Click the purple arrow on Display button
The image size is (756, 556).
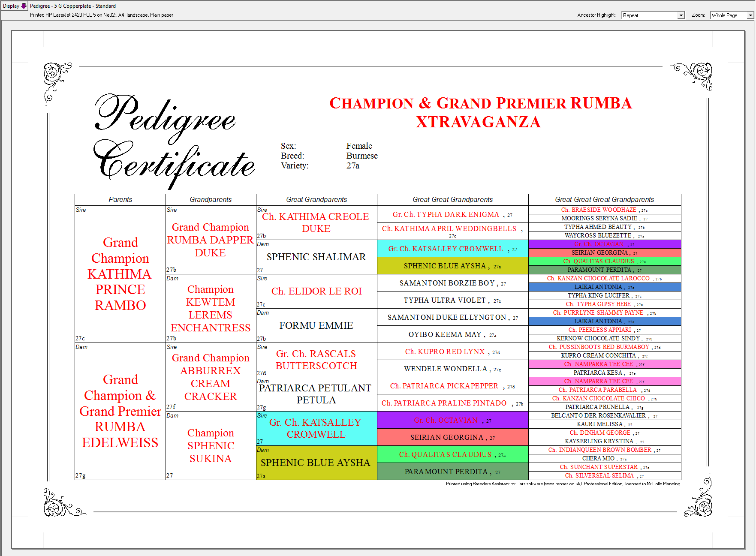coord(24,6)
